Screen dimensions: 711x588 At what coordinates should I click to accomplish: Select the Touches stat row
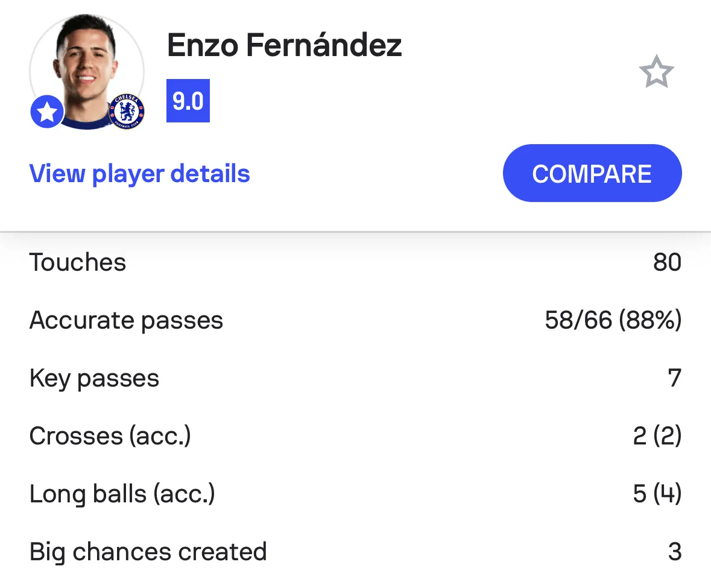[x=356, y=262]
